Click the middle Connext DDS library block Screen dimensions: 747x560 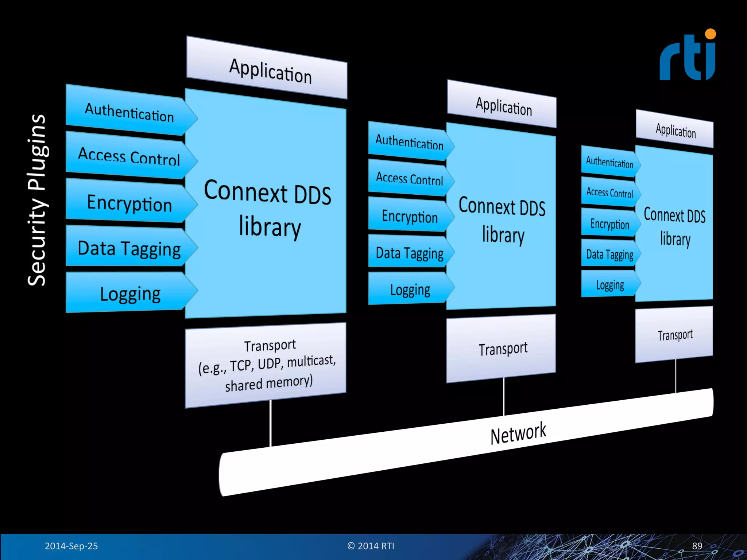pos(502,221)
